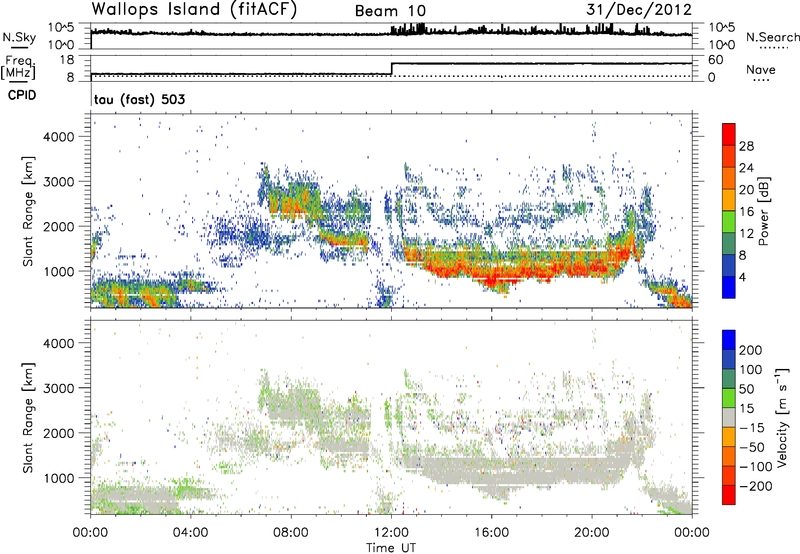Click the "Velocity [m s⁻¹]" colorbar label
Image resolution: width=800 pixels, height=554 pixels.
click(x=782, y=418)
